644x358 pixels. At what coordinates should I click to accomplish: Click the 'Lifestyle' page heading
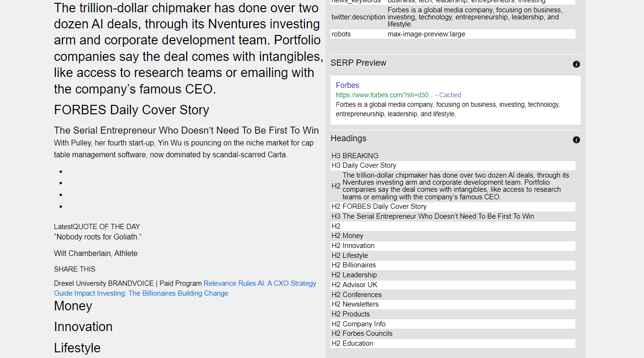click(77, 348)
